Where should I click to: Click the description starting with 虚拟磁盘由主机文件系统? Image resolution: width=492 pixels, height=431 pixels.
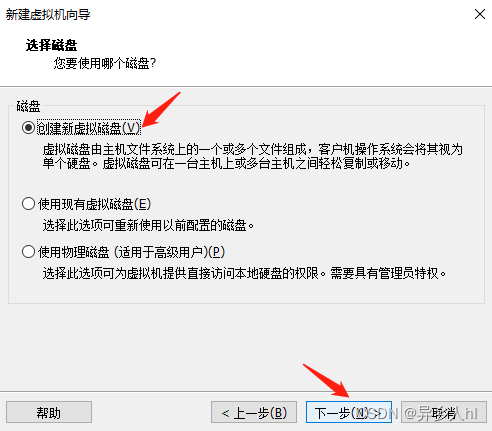point(253,156)
